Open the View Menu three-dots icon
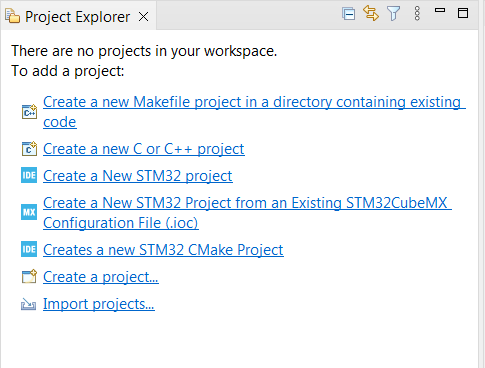Image resolution: width=485 pixels, height=368 pixels. coord(417,14)
